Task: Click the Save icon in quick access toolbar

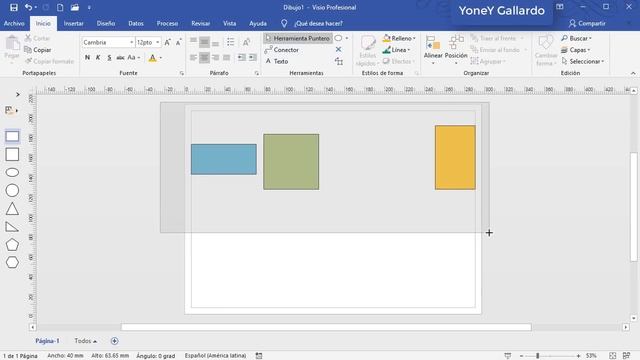Action: [13, 7]
